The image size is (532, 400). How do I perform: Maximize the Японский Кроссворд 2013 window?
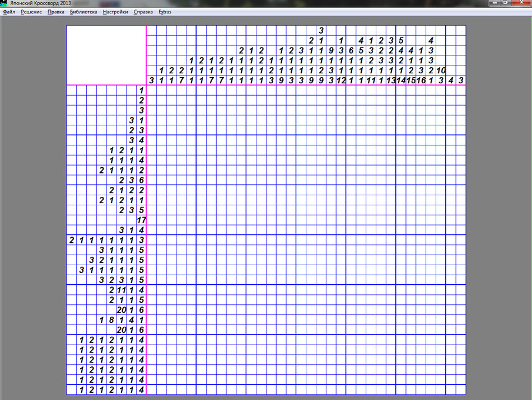505,3
